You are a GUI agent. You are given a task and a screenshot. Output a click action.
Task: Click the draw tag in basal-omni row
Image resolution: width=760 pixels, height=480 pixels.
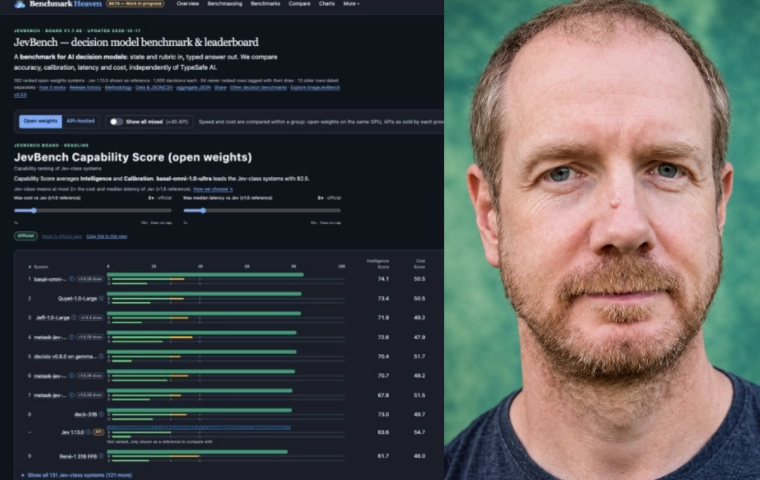point(90,279)
